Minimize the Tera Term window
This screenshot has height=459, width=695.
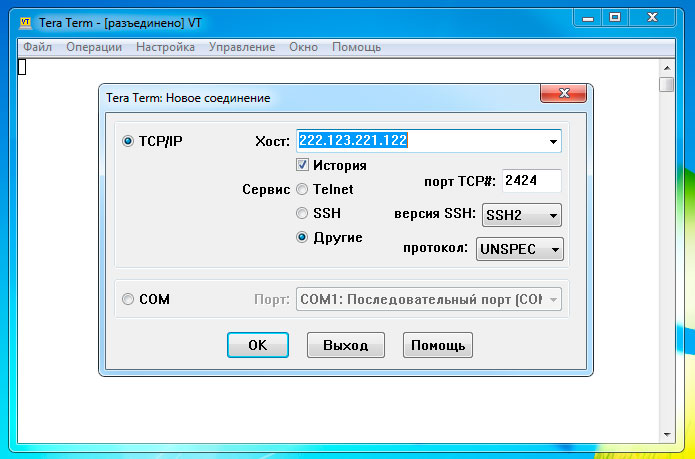tap(587, 17)
